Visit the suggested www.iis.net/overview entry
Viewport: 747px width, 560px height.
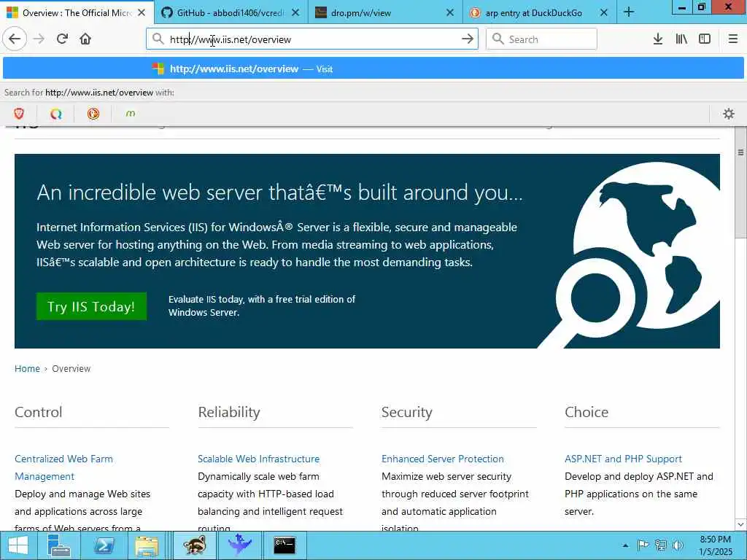pyautogui.click(x=373, y=69)
